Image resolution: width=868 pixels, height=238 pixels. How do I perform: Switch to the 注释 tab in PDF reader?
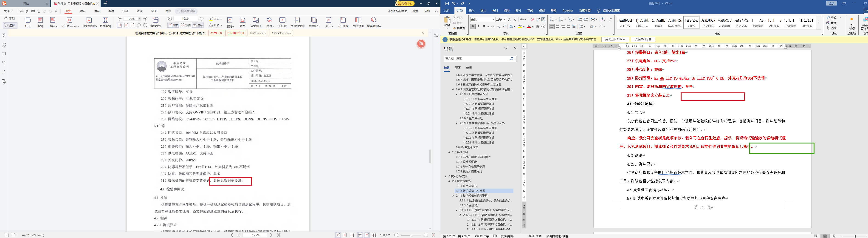pos(125,11)
